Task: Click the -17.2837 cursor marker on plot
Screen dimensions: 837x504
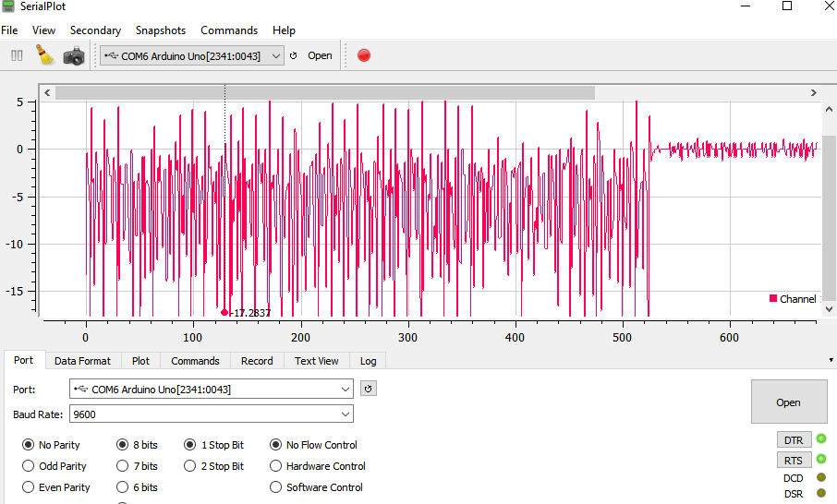Action: pyautogui.click(x=224, y=313)
